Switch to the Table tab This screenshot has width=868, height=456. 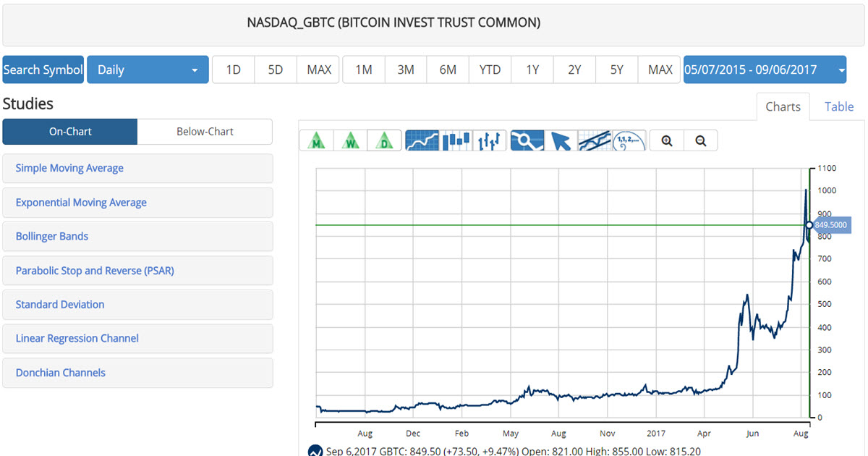coord(839,106)
